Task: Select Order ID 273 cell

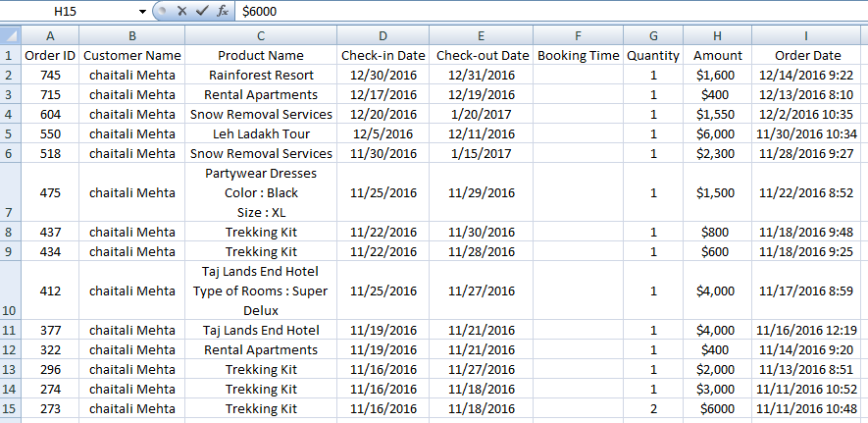Action: point(50,408)
